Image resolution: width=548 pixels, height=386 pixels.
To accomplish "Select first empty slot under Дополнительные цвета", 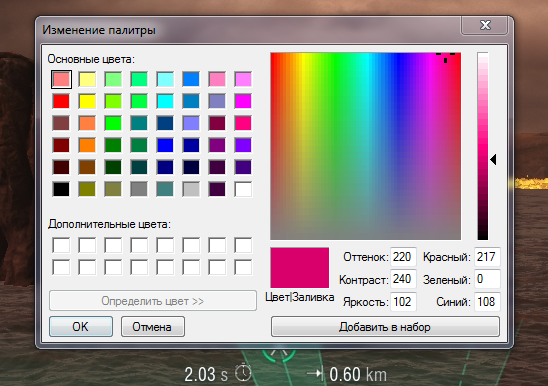I will click(x=61, y=245).
